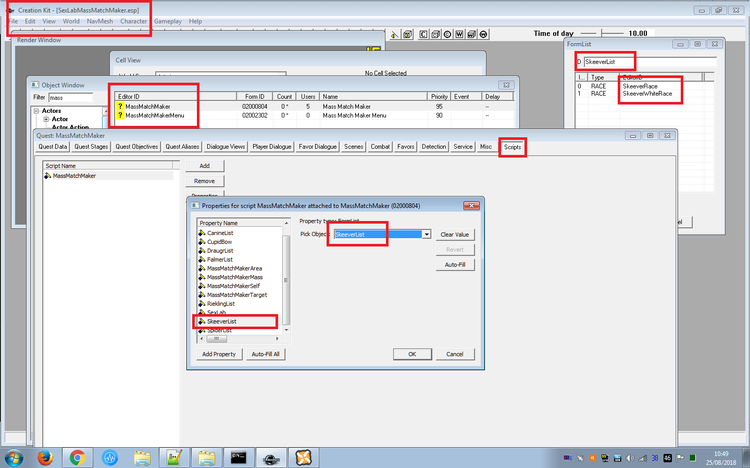Switch to the Dialogue Views tab
Viewport: 750px width, 468px height.
click(225, 147)
